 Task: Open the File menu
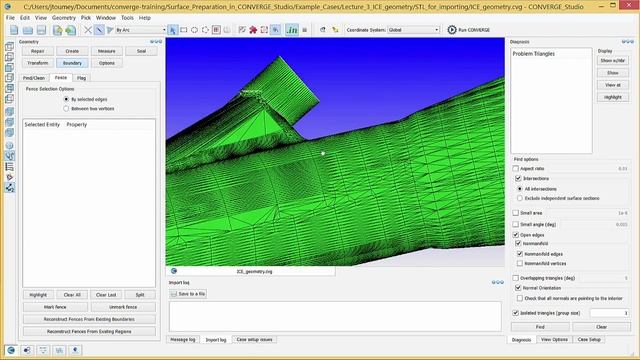(x=10, y=18)
